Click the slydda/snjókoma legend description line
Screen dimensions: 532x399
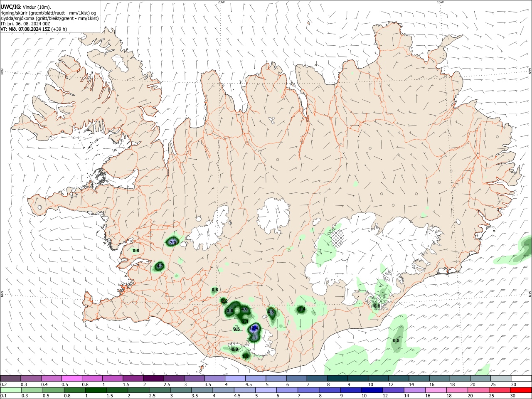coord(49,18)
